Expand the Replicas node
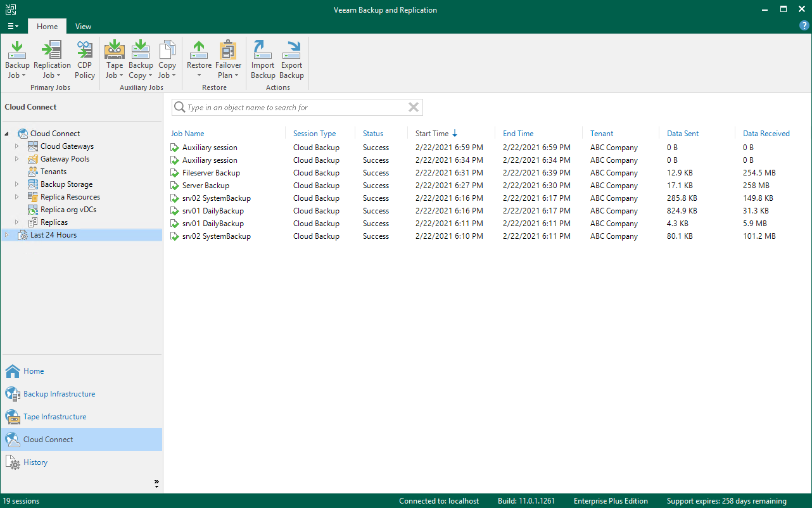 coord(17,222)
